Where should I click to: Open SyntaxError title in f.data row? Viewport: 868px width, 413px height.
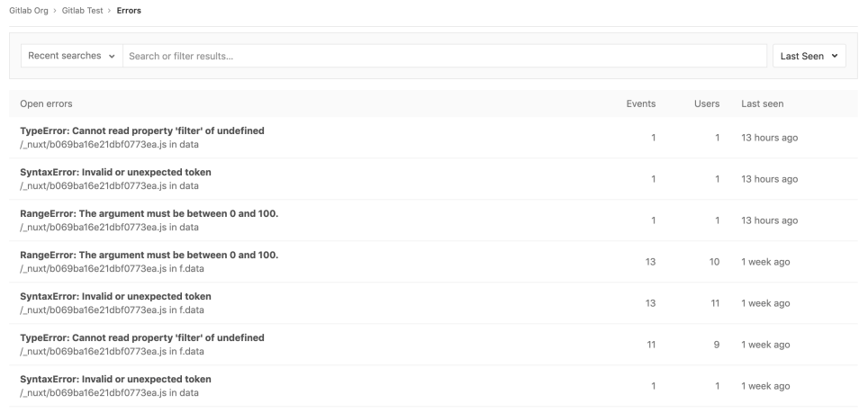point(115,296)
